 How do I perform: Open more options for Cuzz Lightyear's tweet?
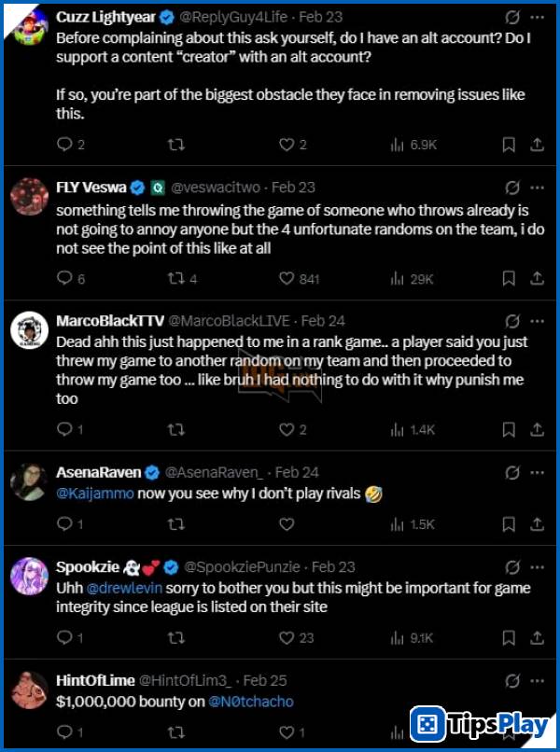pos(537,16)
